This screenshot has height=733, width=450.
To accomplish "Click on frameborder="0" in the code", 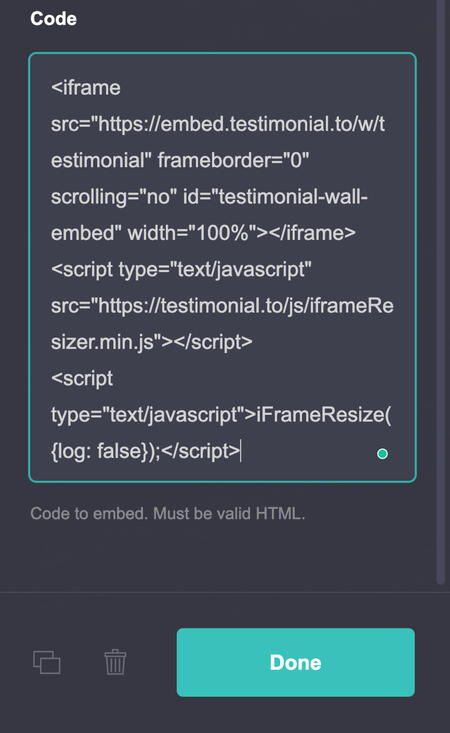I will tap(233, 160).
